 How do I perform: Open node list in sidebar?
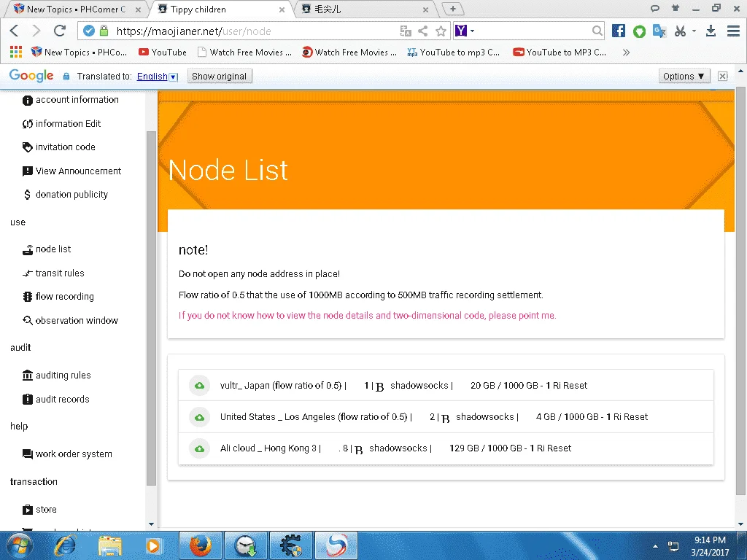[x=46, y=249]
